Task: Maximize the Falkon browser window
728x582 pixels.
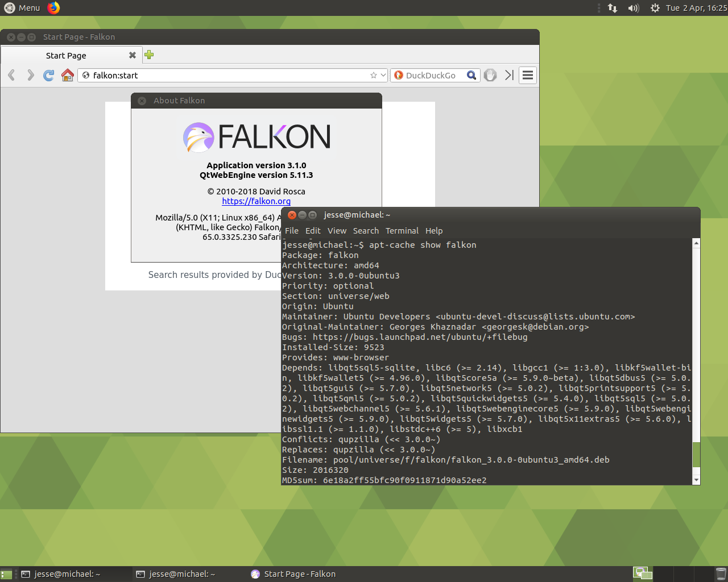Action: (x=31, y=37)
